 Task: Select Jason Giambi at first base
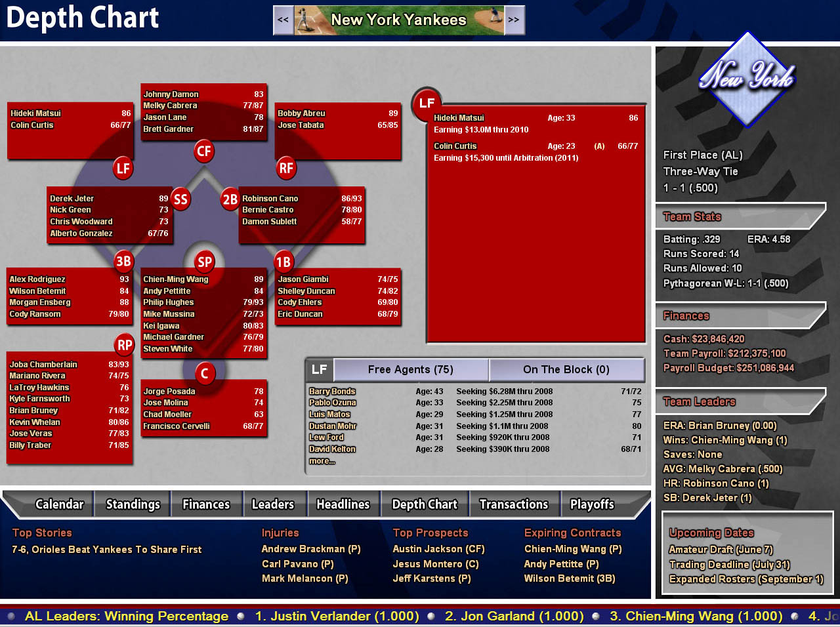tap(303, 279)
